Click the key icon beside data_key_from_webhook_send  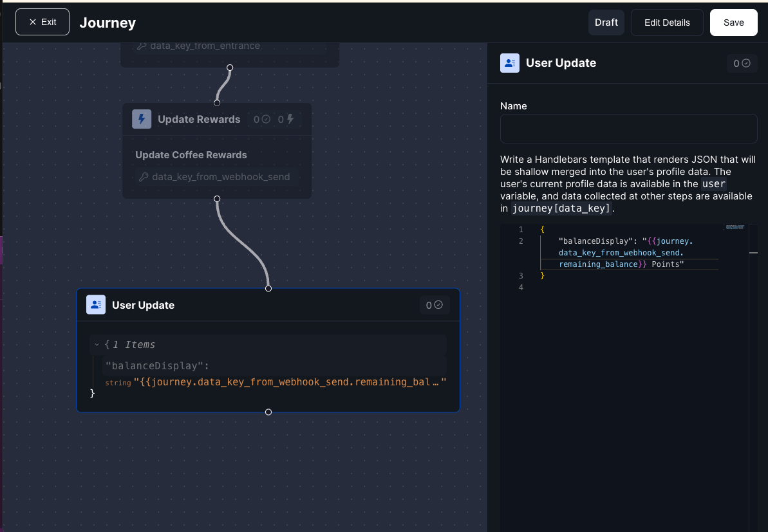pos(142,176)
